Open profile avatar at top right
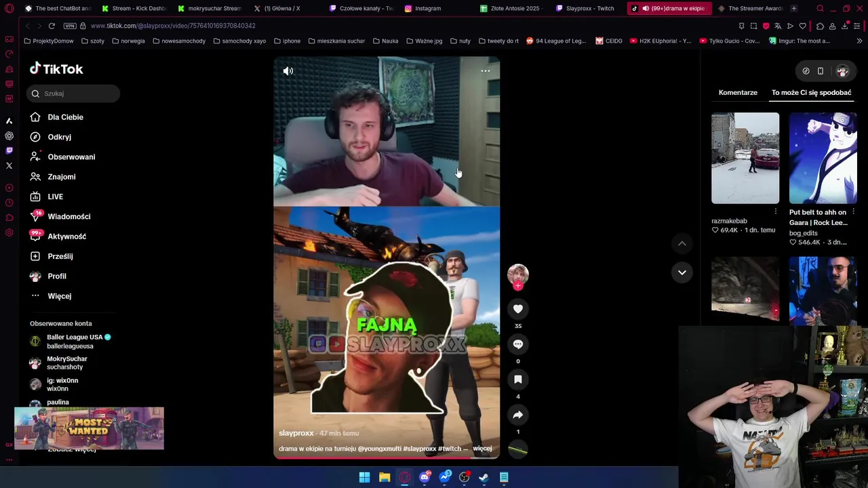 click(842, 70)
